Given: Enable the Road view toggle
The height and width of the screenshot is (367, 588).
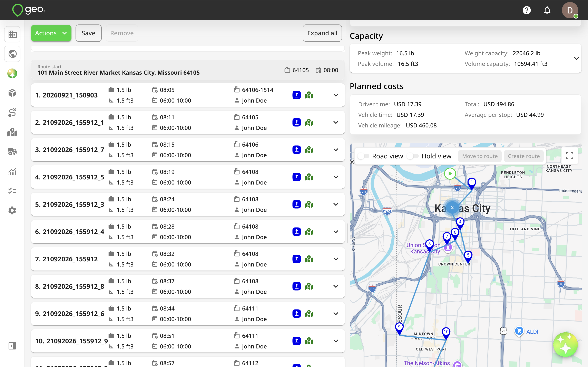Looking at the screenshot, I should coord(364,156).
